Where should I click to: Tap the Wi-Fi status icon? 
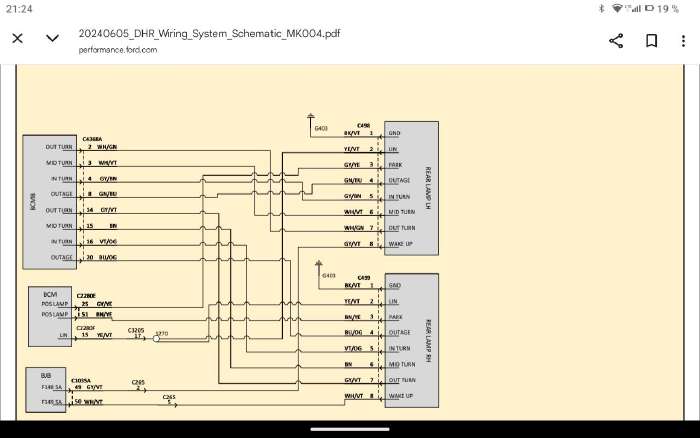[x=617, y=8]
